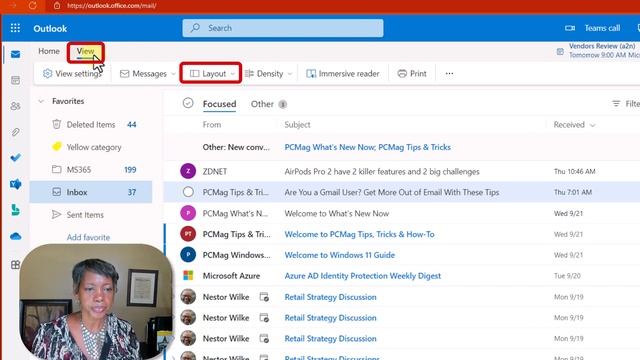This screenshot has width=640, height=360.
Task: Open the Messages dropdown
Action: point(147,73)
